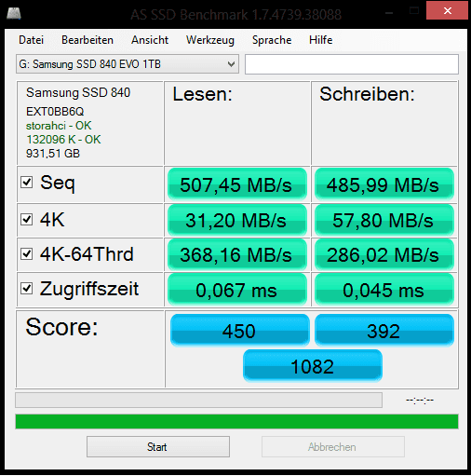
Task: Click the Start button
Action: pyautogui.click(x=158, y=447)
